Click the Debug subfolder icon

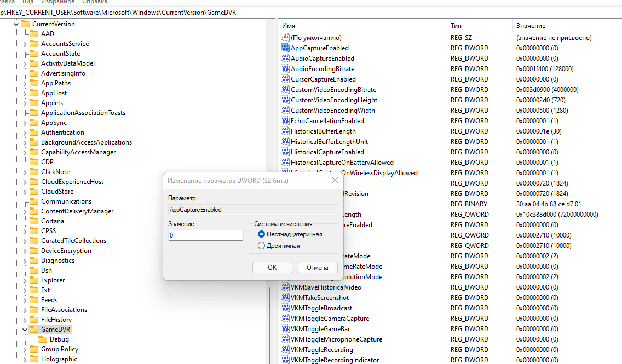[x=43, y=339]
